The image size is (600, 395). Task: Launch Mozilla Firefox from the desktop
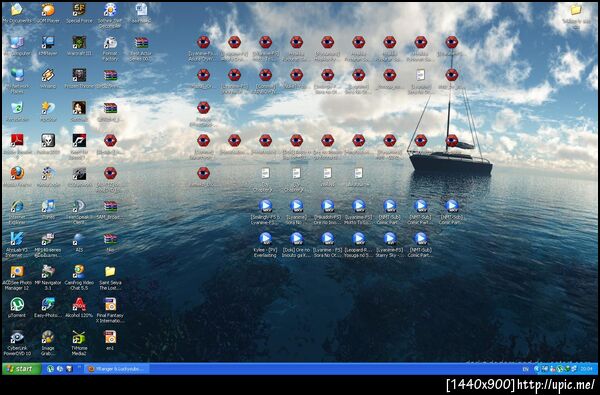tap(17, 177)
